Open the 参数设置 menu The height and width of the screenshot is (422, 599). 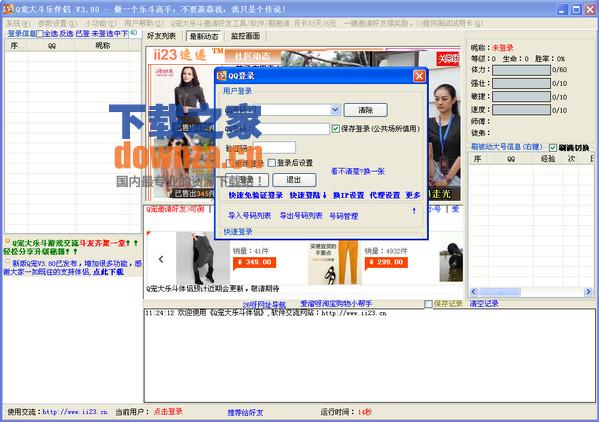(x=57, y=23)
